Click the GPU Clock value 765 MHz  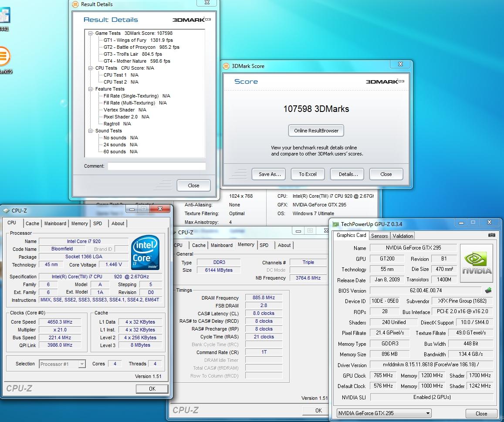click(x=383, y=375)
